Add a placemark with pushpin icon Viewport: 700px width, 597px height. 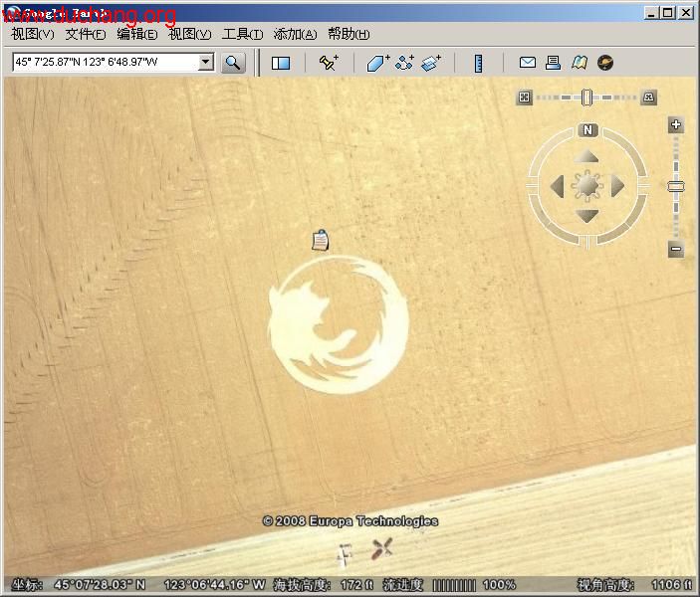click(x=329, y=62)
